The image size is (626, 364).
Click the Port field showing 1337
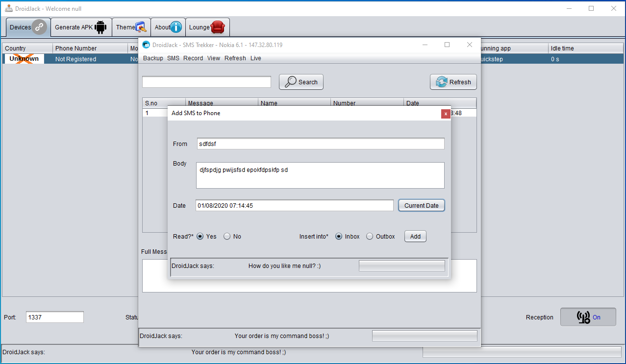55,317
